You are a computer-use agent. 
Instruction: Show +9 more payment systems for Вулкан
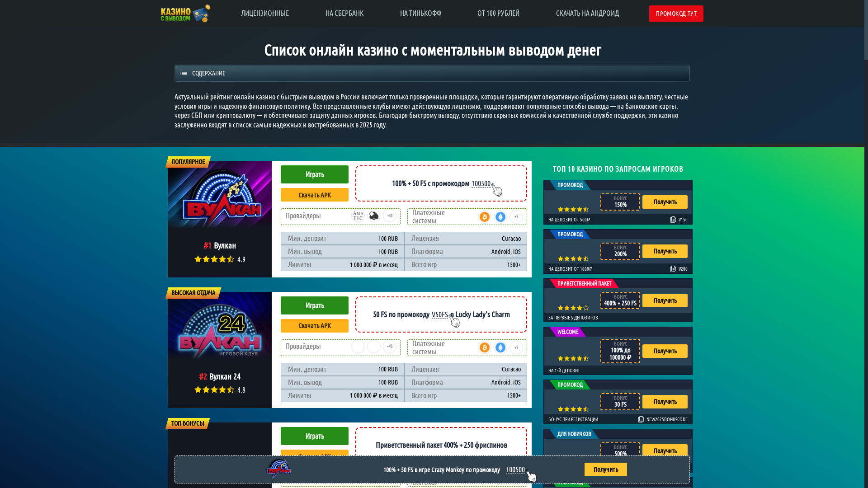point(516,217)
